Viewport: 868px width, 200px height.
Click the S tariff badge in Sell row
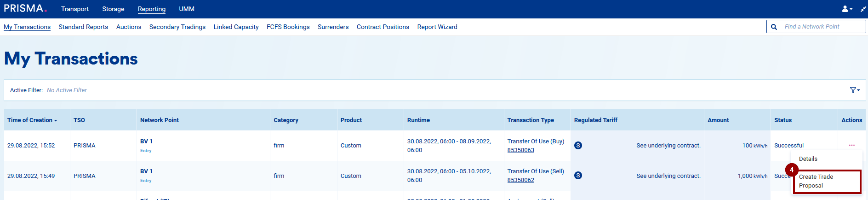[578, 176]
